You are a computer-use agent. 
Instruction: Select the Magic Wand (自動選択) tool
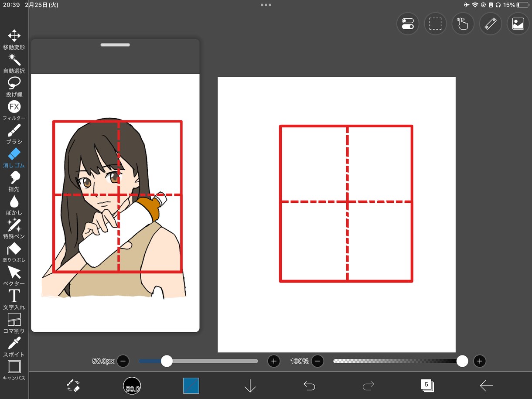click(x=14, y=63)
